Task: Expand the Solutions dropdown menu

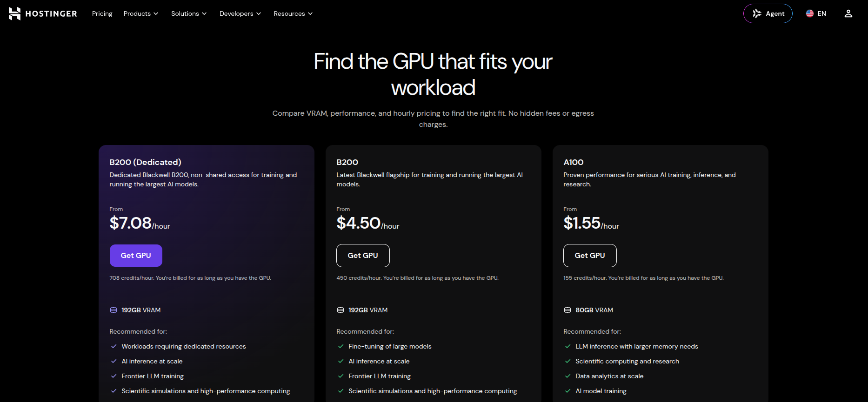Action: coord(189,14)
